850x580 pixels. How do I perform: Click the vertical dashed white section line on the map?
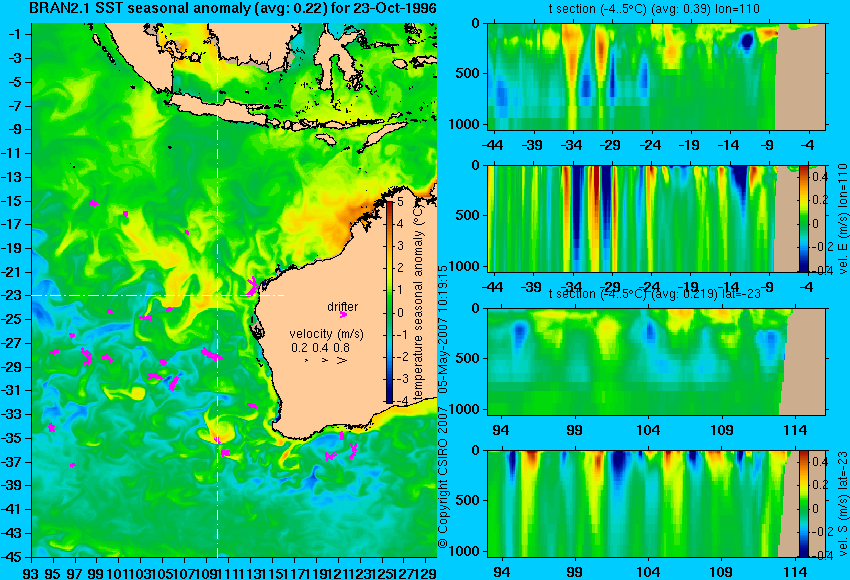[217, 290]
